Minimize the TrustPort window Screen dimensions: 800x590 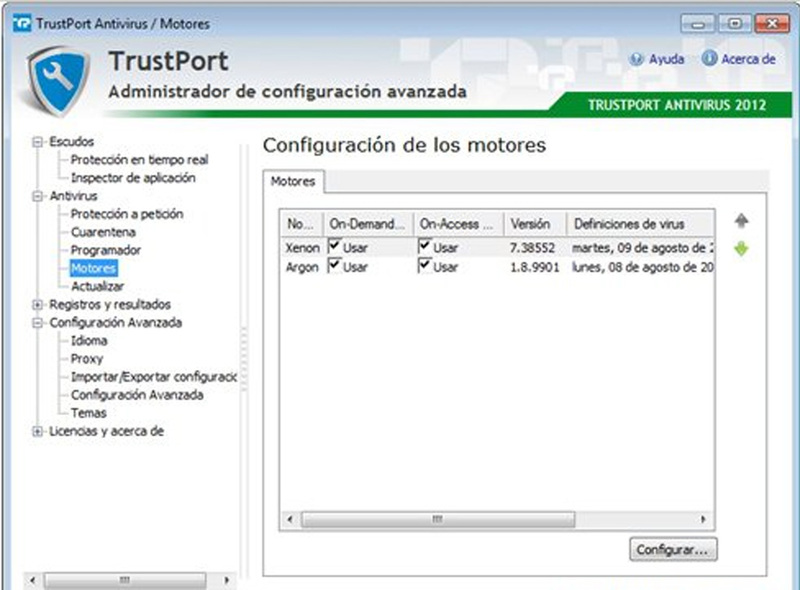697,23
